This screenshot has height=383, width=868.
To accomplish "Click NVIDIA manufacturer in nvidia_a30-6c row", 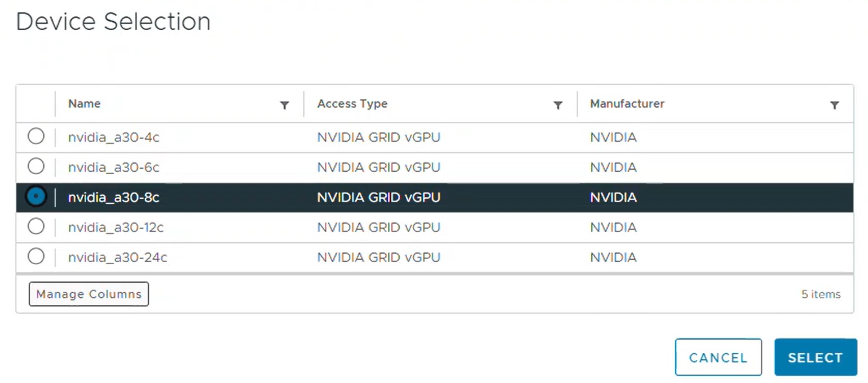I will point(613,168).
